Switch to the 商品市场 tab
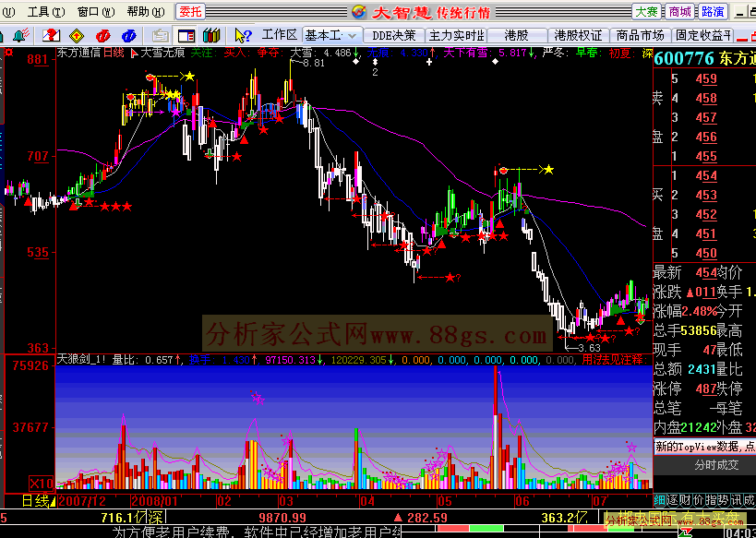This screenshot has width=756, height=538. (x=641, y=35)
